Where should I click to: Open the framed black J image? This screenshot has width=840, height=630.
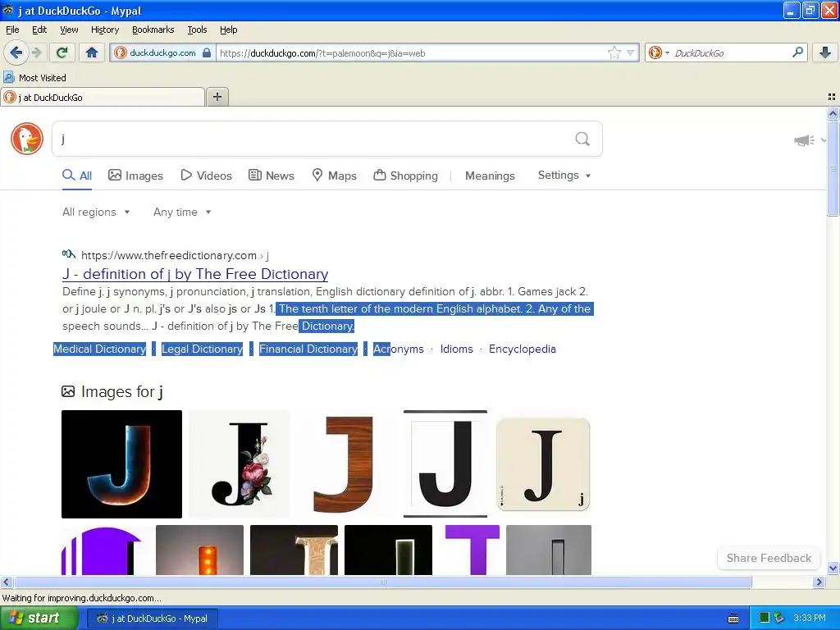[445, 464]
